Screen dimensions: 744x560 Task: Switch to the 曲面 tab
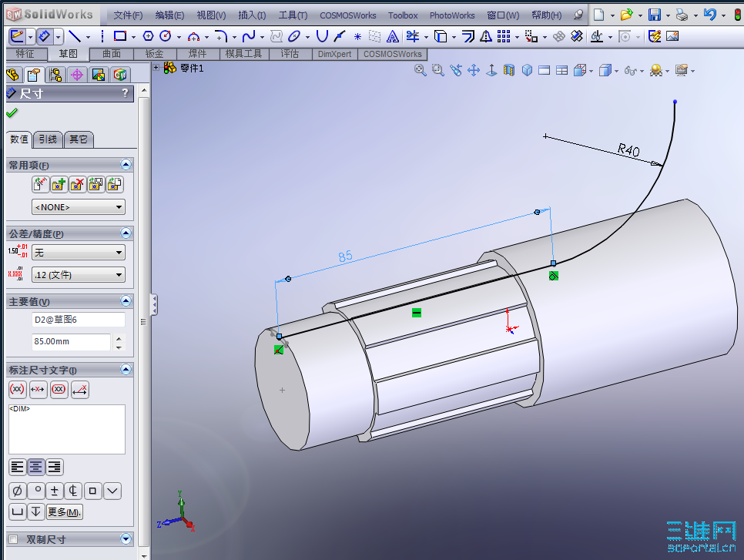pos(112,54)
